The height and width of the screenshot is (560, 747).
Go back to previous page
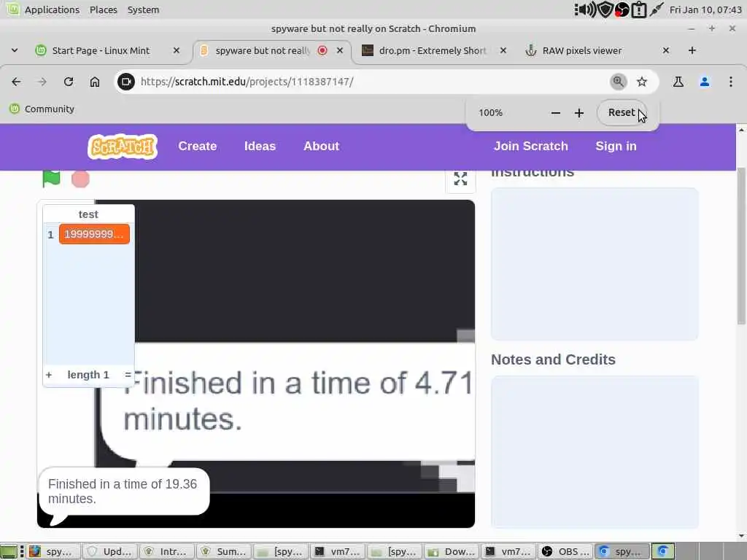pos(16,82)
